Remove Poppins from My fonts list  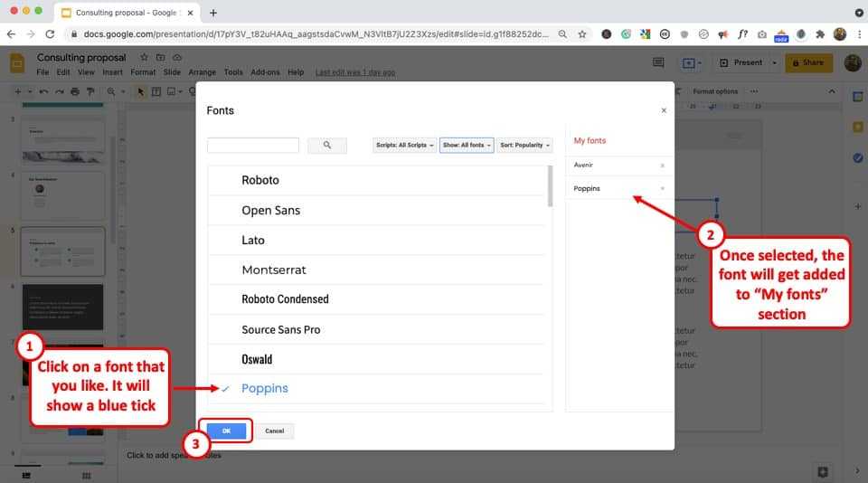click(662, 189)
